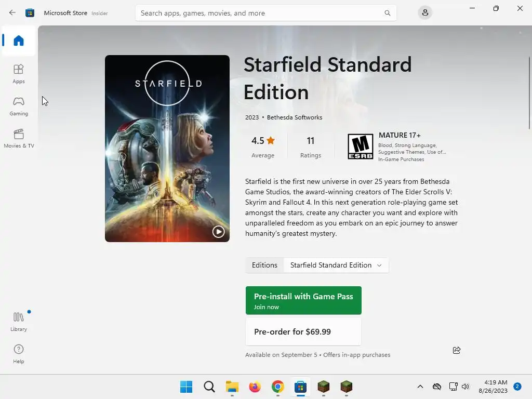Click the volume speaker tray icon
532x399 pixels.
pos(465,387)
